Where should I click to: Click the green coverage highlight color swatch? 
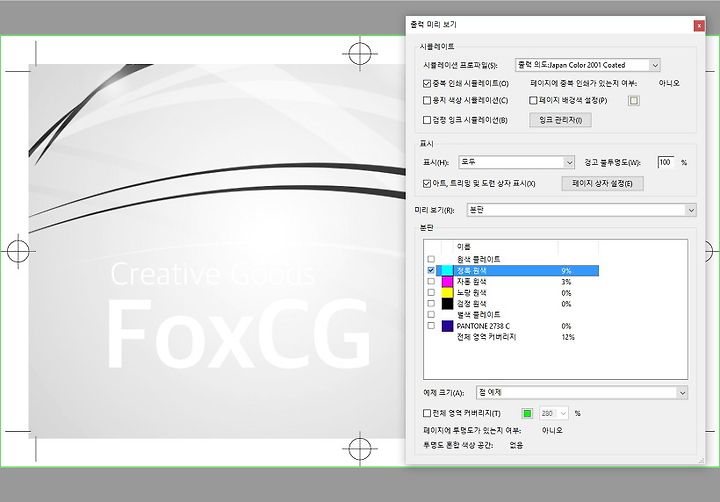click(527, 413)
